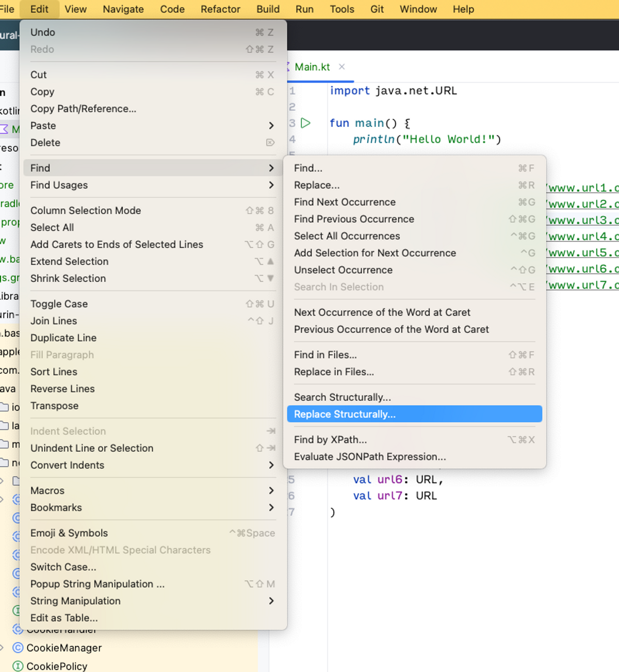
Task: Choose Copy in the Edit menu
Action: coord(153,91)
